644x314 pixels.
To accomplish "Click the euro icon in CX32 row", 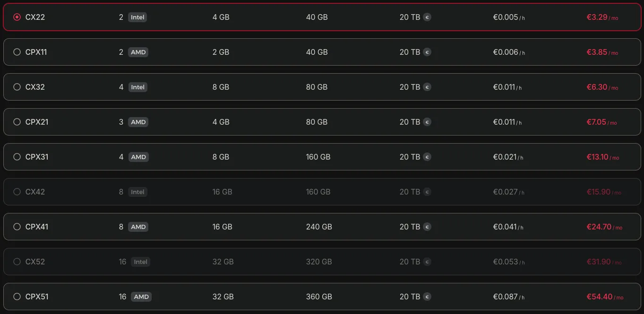I will tap(427, 87).
